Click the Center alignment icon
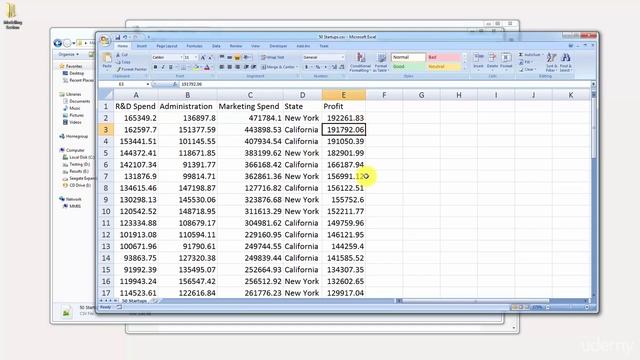The height and width of the screenshot is (360, 640). click(x=229, y=67)
